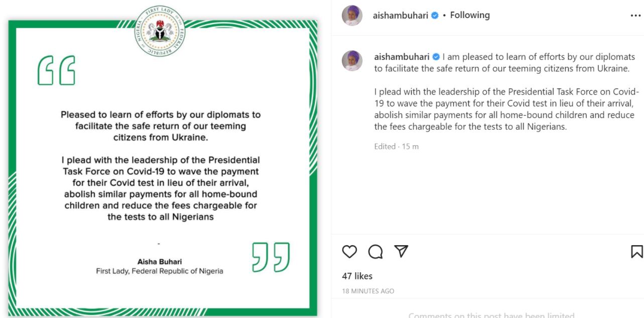Image resolution: width=644 pixels, height=318 pixels.
Task: Open the three-dot more options menu
Action: tap(635, 16)
